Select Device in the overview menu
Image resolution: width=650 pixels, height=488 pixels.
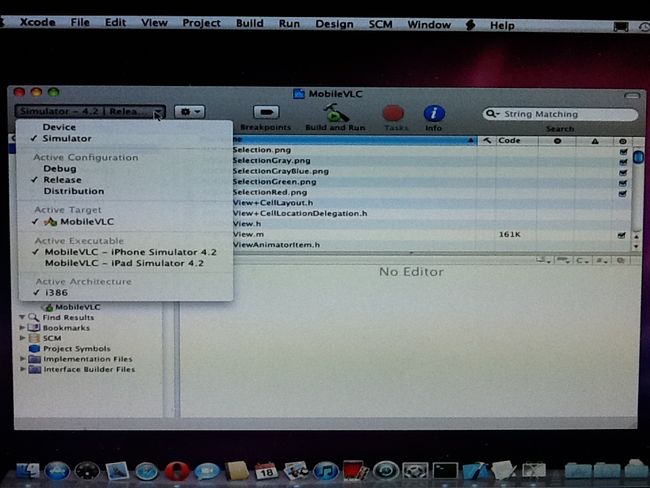[x=59, y=127]
